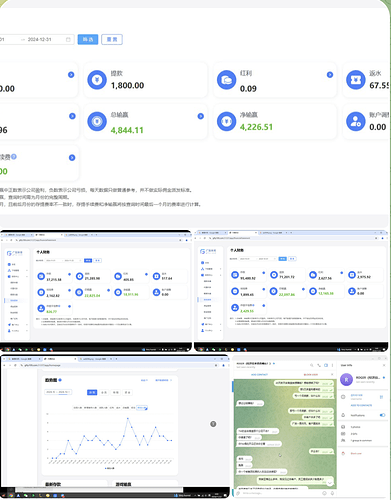Click the phone call icon in the Telegram header
Screen dimensions: 391x500
click(x=319, y=365)
